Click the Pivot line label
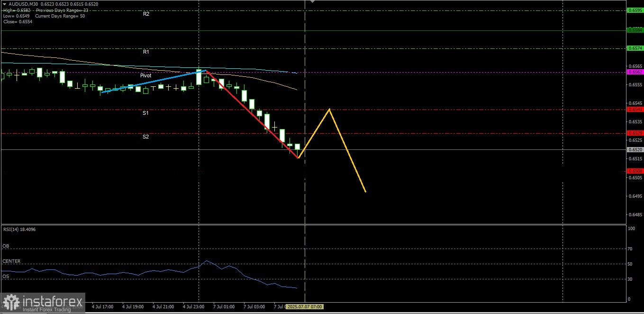The width and height of the screenshot is (644, 314). pyautogui.click(x=146, y=75)
